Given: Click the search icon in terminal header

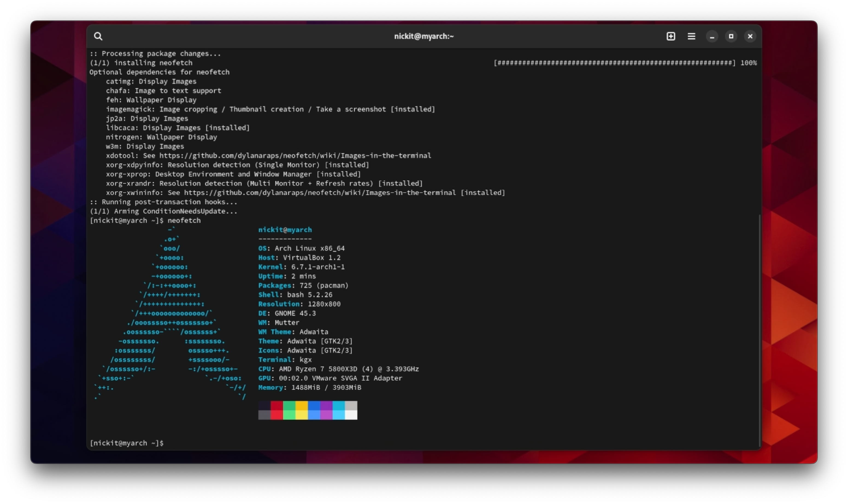Looking at the screenshot, I should (98, 36).
